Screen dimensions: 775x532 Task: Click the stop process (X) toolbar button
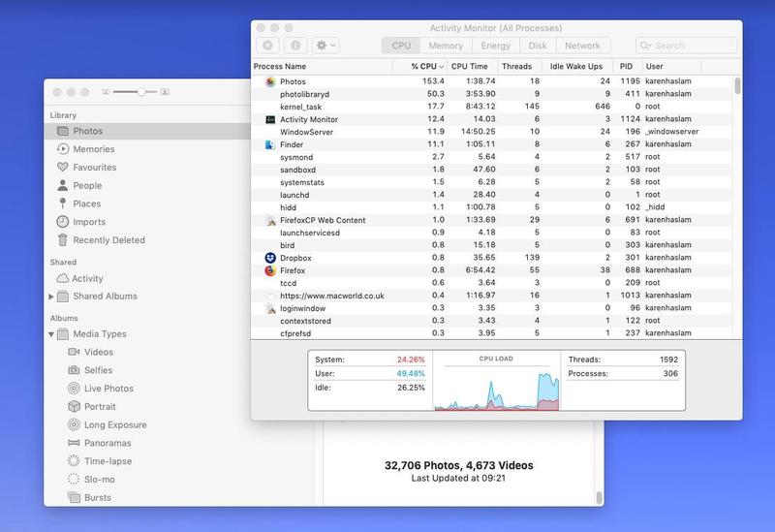(268, 46)
